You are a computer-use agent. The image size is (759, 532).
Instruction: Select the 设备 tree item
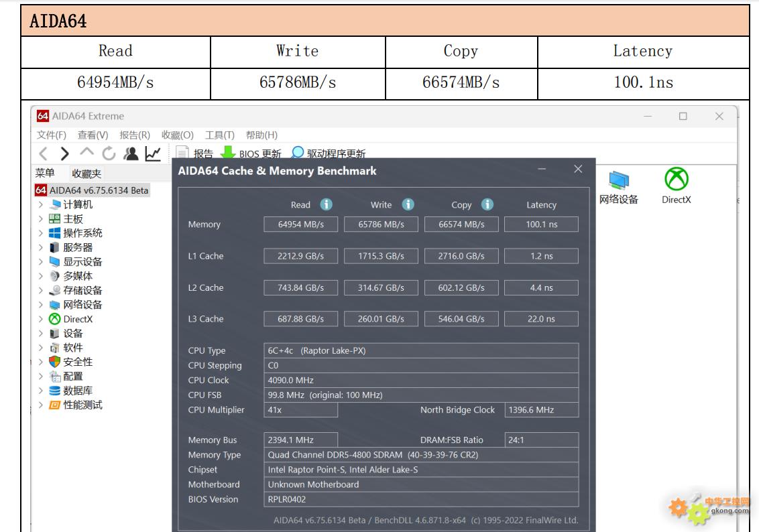(x=73, y=333)
